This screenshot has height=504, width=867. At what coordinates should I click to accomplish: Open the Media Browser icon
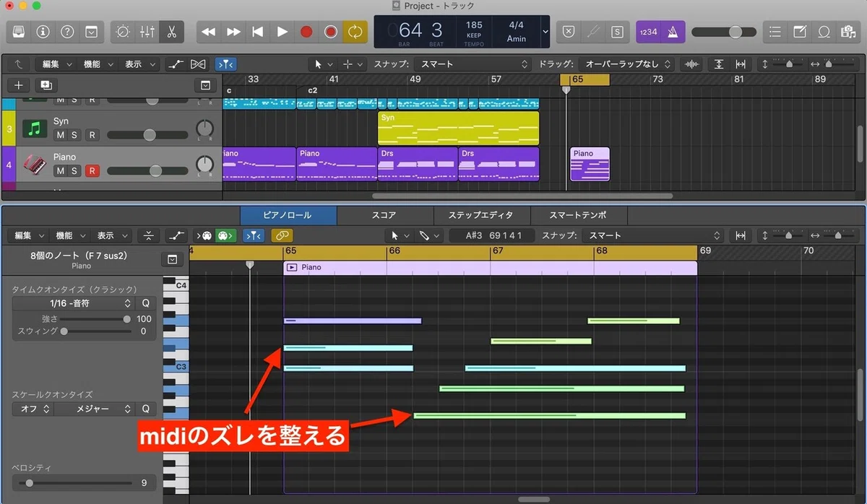tap(848, 32)
